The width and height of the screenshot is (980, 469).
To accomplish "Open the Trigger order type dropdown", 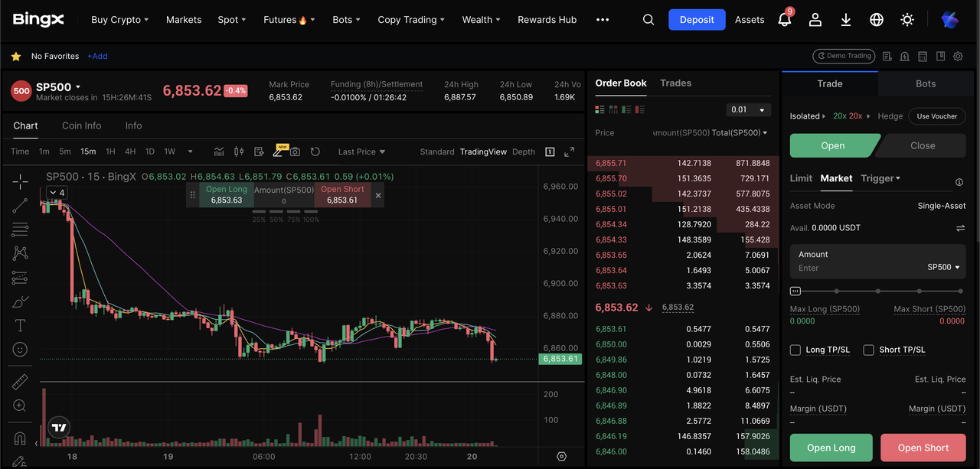I will [x=880, y=178].
